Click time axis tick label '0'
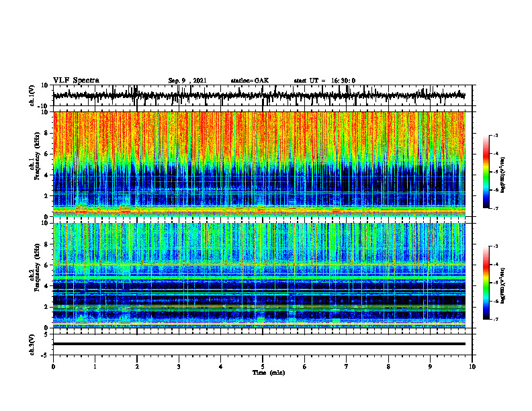This screenshot has width=532, height=411. (53, 367)
